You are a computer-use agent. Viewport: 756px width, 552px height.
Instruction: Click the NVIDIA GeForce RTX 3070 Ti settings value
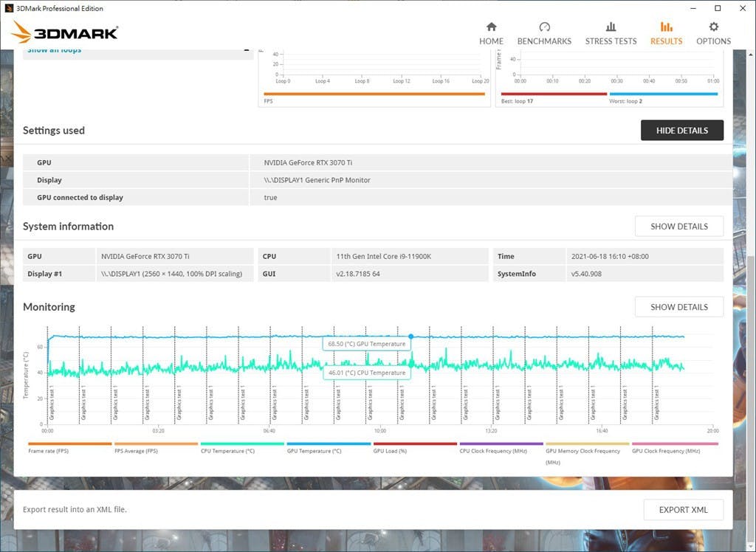(x=308, y=162)
